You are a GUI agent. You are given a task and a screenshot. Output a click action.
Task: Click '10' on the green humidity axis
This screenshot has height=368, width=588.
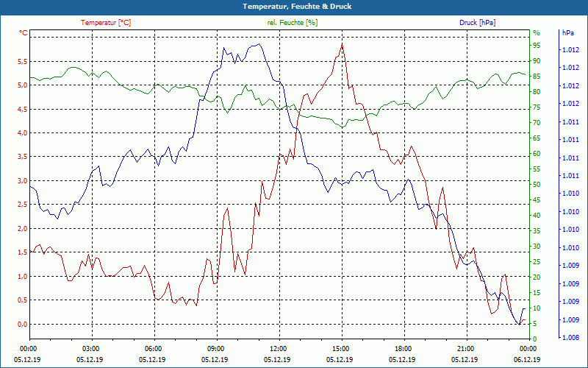[x=537, y=308]
